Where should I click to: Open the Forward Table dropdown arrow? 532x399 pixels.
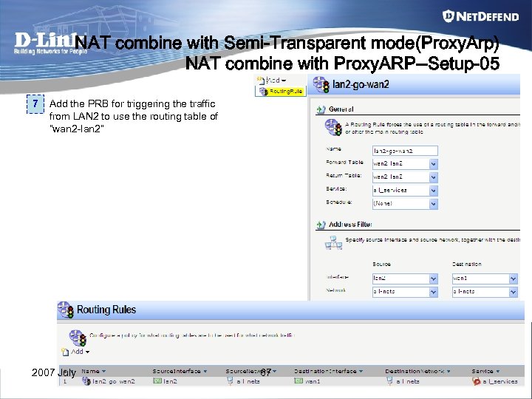(433, 164)
